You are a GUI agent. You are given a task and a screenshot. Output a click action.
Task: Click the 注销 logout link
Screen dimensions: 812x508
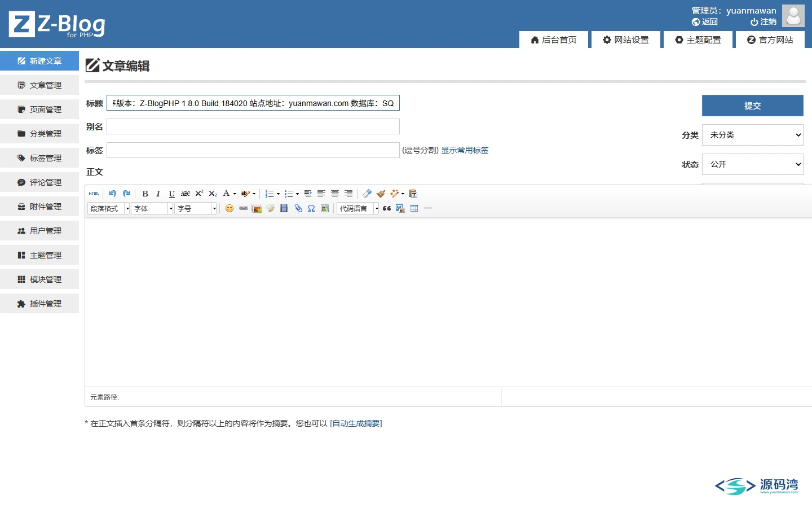click(x=764, y=22)
